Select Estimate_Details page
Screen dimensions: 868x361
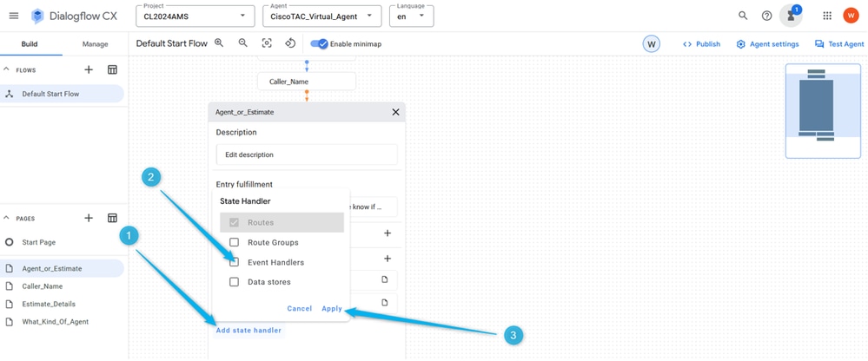pos(62,304)
